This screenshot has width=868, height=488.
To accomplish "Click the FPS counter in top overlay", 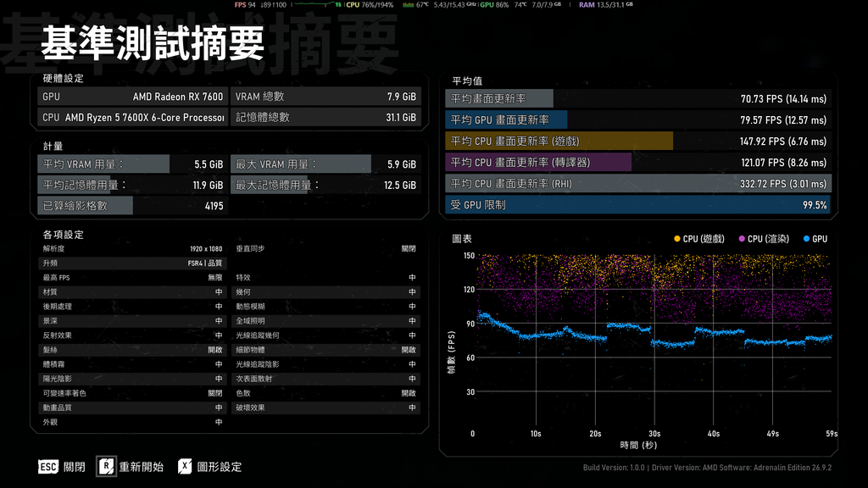I will click(245, 4).
